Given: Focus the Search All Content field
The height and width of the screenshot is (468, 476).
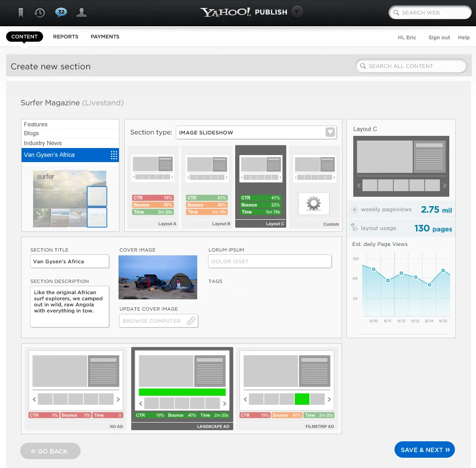Looking at the screenshot, I should 411,66.
